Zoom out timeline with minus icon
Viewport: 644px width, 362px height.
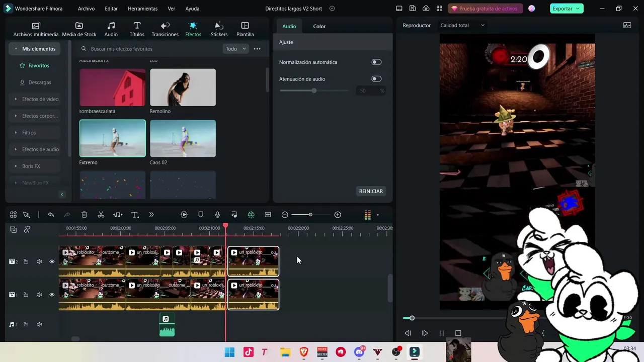285,215
